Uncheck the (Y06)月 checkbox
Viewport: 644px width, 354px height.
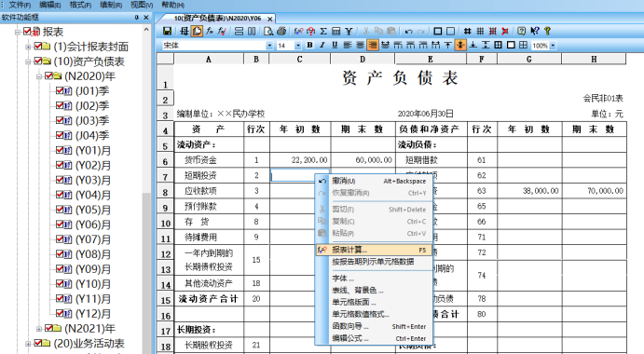tap(60, 225)
